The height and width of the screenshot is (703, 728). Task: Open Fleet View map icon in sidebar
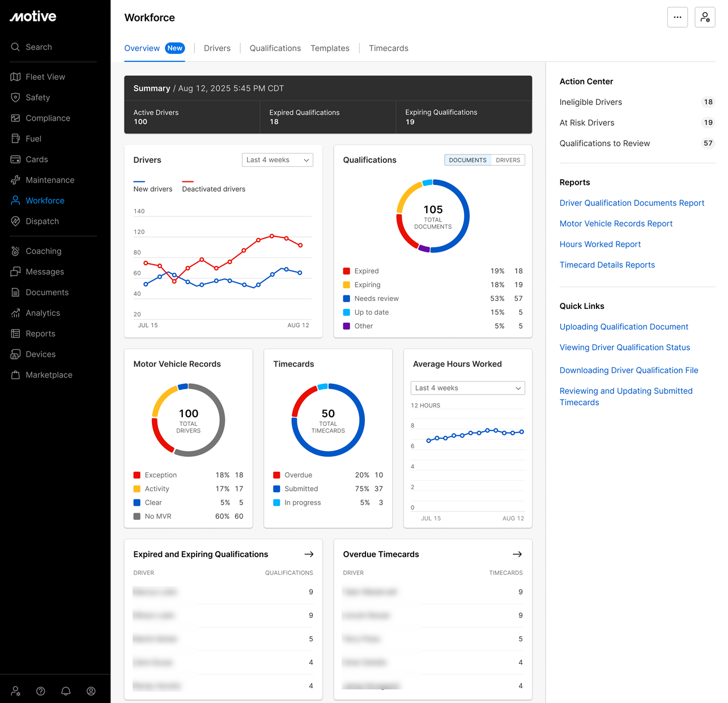click(15, 77)
